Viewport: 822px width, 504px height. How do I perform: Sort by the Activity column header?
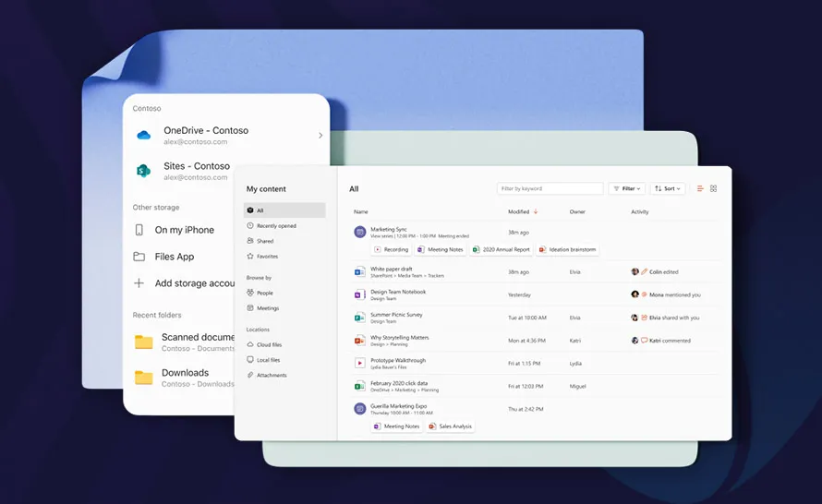coord(639,211)
